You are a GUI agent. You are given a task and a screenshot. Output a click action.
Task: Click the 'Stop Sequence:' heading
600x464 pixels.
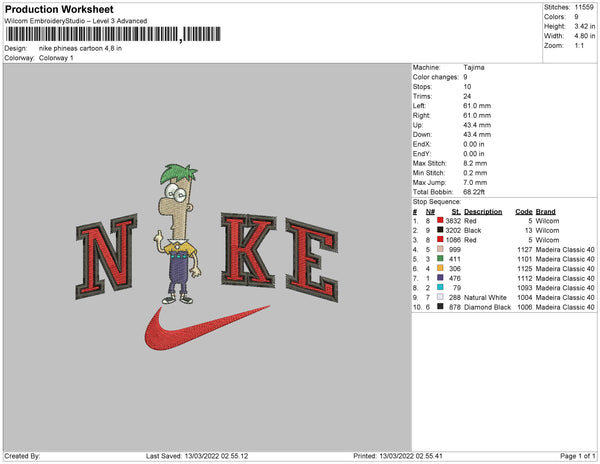437,202
